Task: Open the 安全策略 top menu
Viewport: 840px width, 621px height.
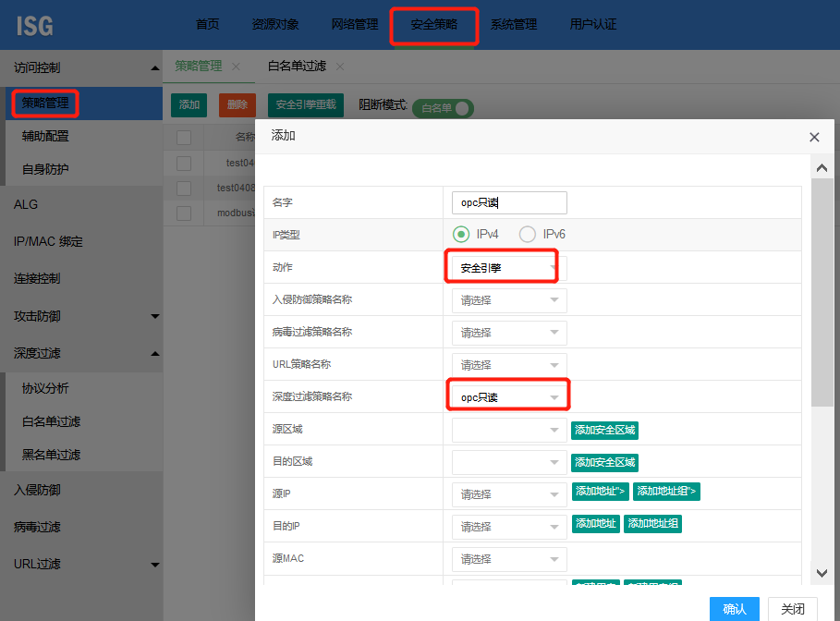Action: (x=433, y=25)
